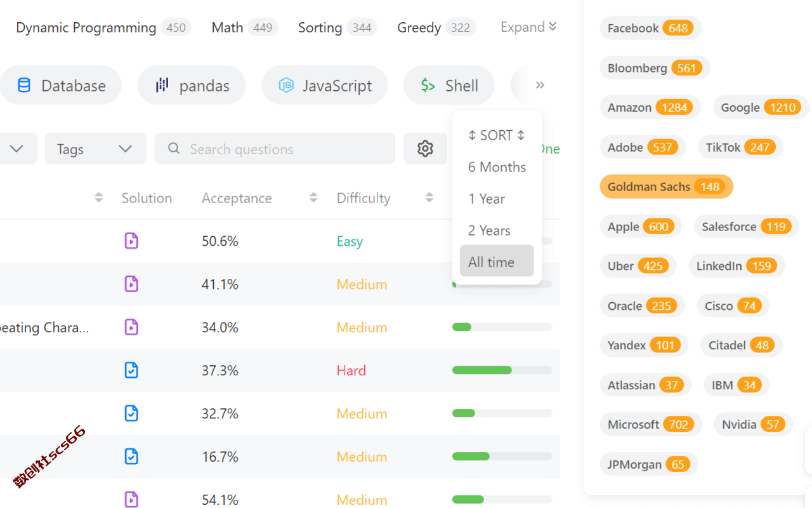This screenshot has width=812, height=508.
Task: Select the Sorting topic tag
Action: (x=337, y=28)
